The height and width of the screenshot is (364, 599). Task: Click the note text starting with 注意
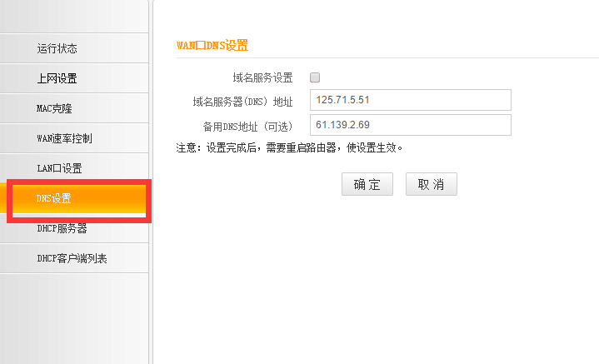[290, 147]
